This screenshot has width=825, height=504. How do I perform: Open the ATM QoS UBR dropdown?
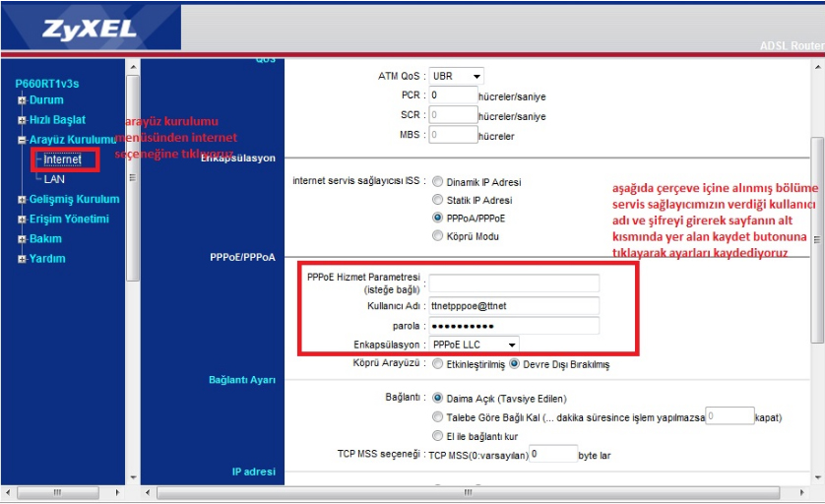tap(458, 76)
